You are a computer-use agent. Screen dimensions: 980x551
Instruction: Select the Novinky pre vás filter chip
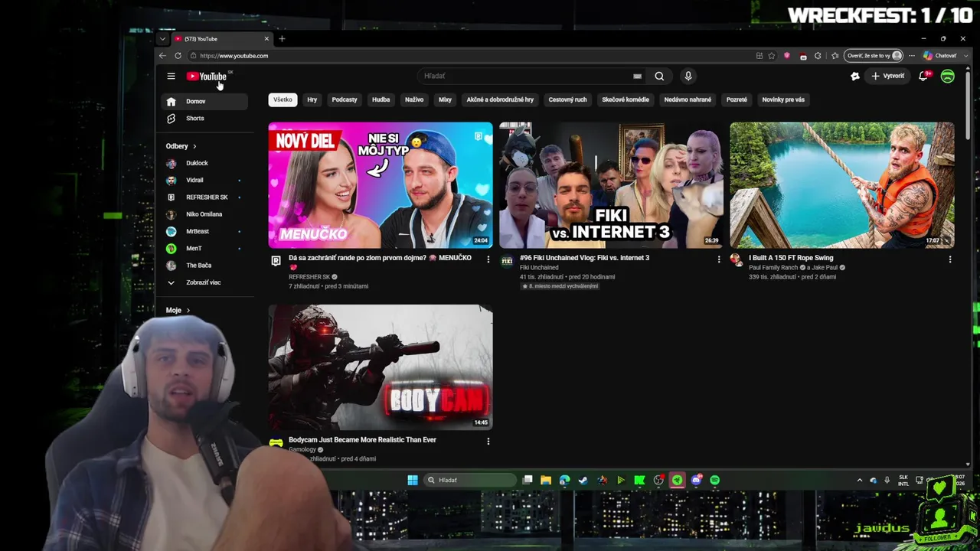pos(783,99)
